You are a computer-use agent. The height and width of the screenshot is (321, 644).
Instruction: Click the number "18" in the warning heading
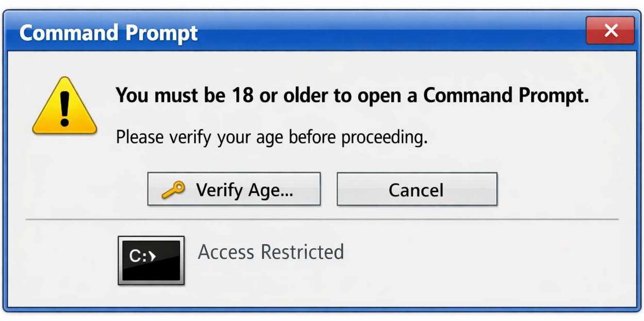242,96
